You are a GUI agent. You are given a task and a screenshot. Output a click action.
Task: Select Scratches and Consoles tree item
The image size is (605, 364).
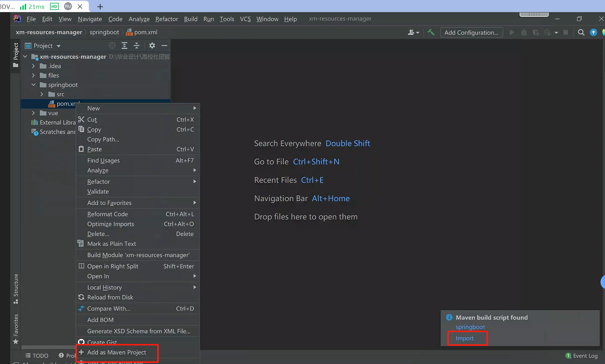54,132
